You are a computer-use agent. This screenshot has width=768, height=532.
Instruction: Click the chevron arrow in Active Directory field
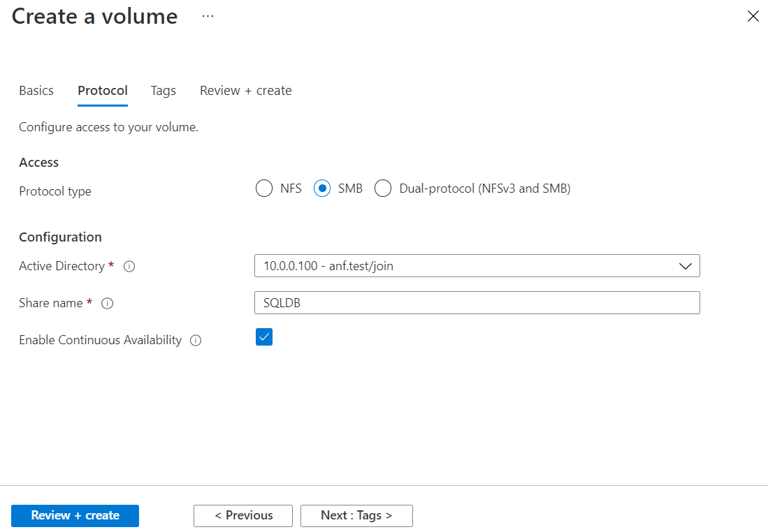pos(685,266)
